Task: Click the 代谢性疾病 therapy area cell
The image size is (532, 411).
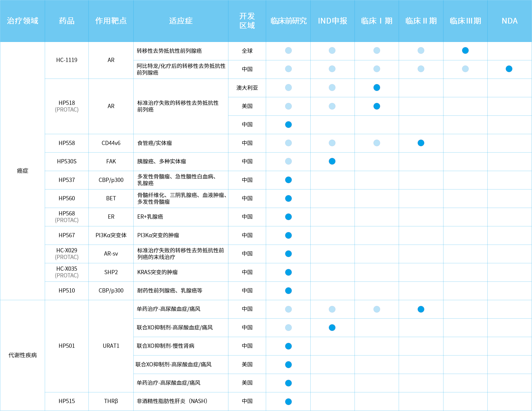Action: tap(23, 355)
